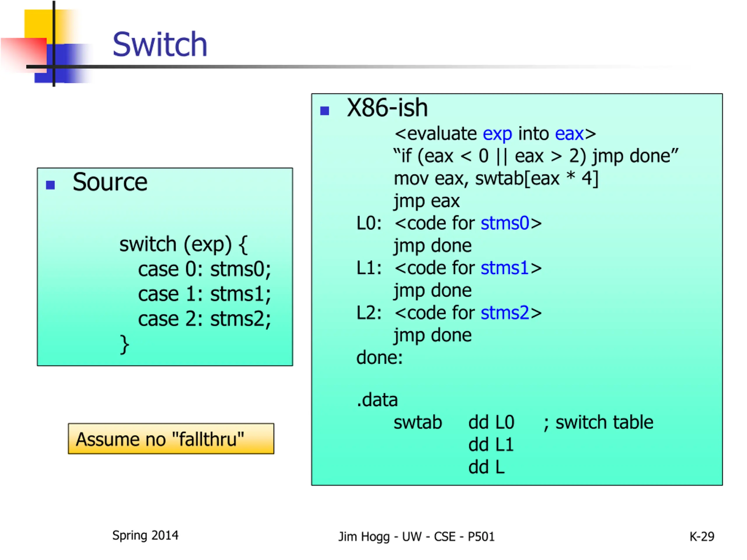The width and height of the screenshot is (747, 560).
Task: Click the line "case 0: stms0;"
Action: (204, 270)
